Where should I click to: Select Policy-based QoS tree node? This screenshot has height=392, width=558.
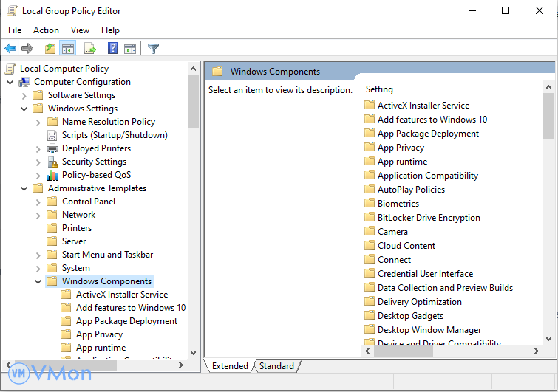tap(96, 175)
